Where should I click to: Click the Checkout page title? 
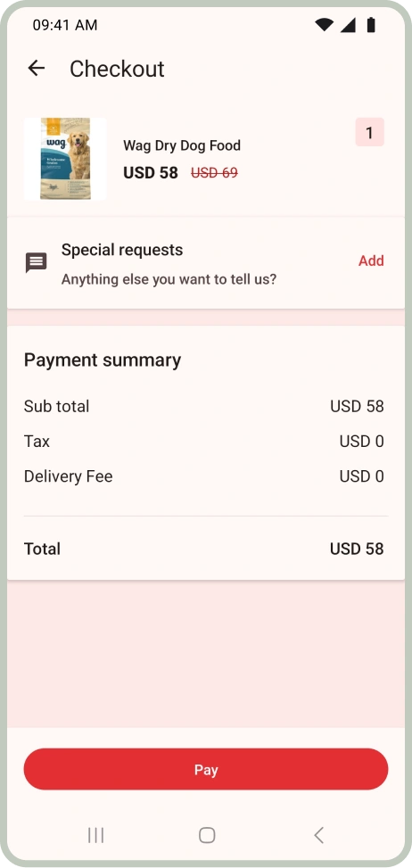(117, 70)
